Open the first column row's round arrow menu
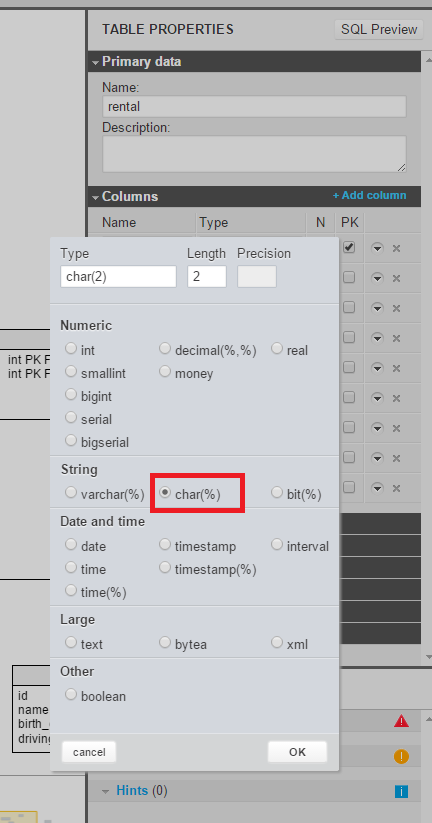 pos(377,248)
